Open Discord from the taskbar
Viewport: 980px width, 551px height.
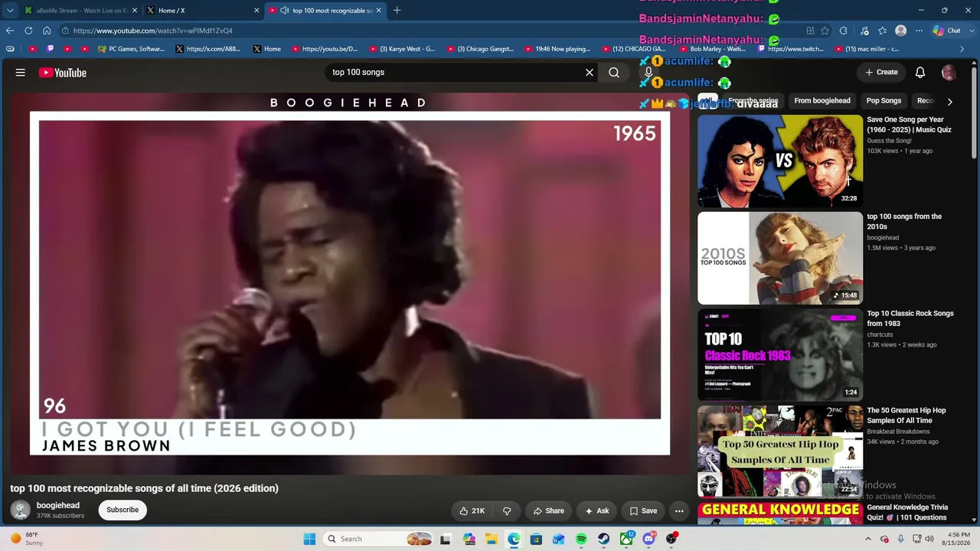[649, 539]
